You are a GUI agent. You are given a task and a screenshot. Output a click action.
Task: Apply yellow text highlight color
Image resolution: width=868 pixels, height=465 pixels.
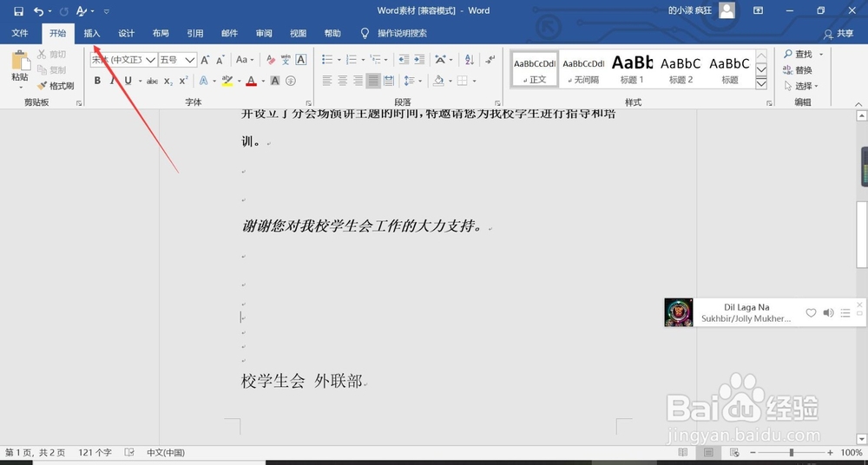click(227, 81)
